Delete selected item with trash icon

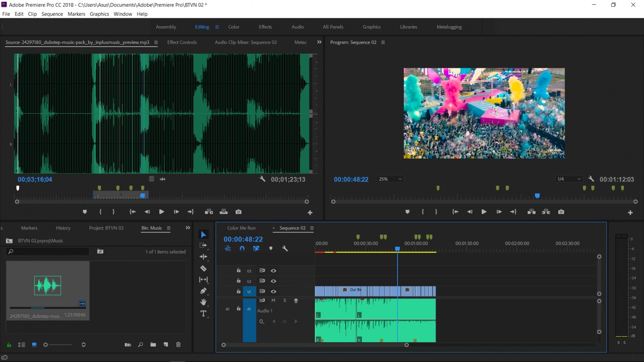coord(179,344)
